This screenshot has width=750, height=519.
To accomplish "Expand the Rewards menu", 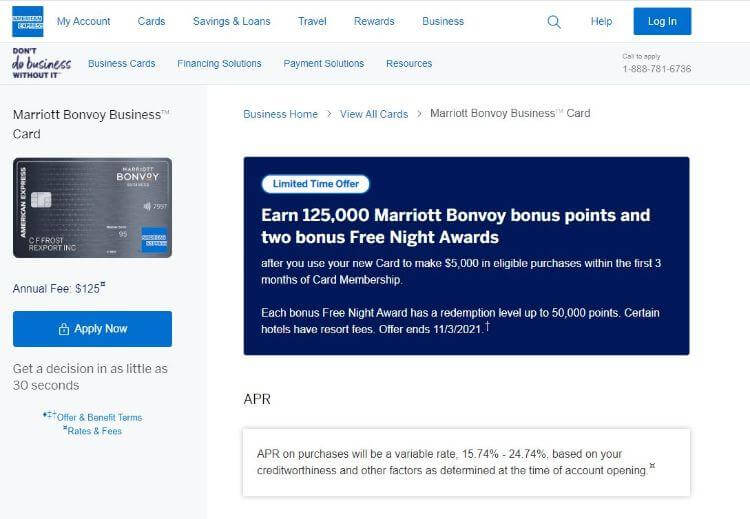I will (x=374, y=21).
